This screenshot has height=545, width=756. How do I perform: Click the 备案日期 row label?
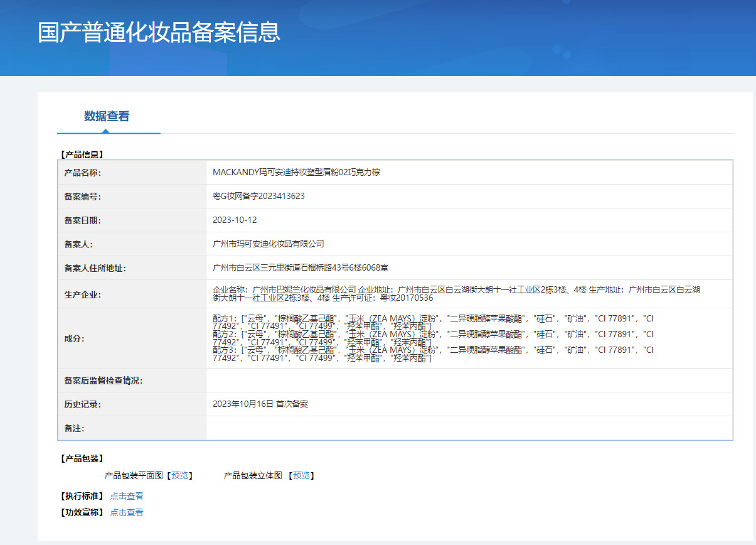click(83, 220)
